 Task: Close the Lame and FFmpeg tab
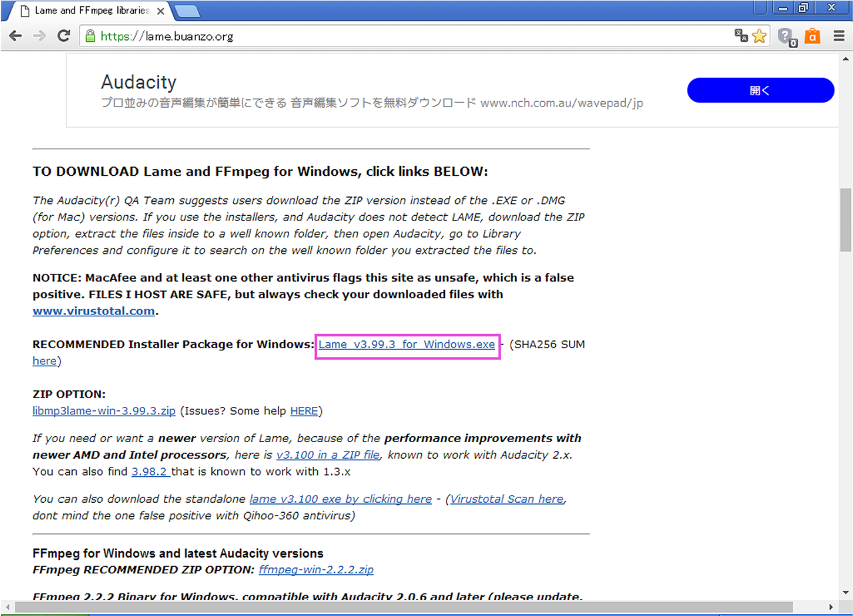click(x=161, y=11)
